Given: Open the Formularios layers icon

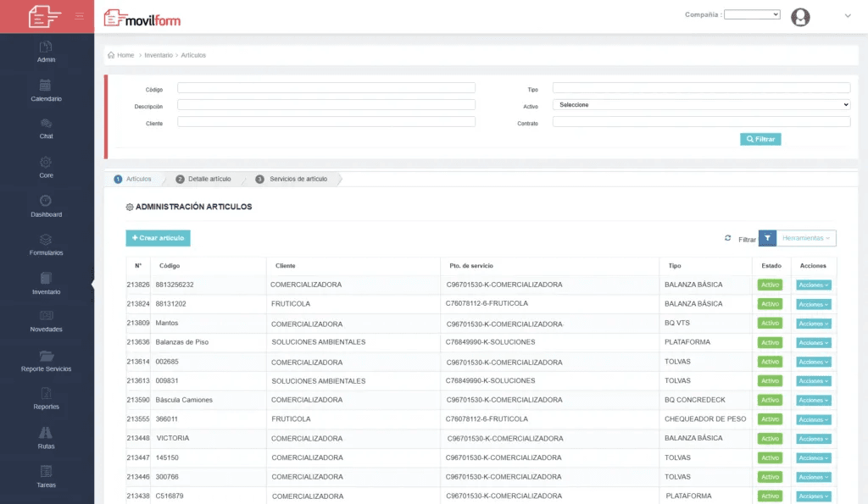Looking at the screenshot, I should click(46, 240).
